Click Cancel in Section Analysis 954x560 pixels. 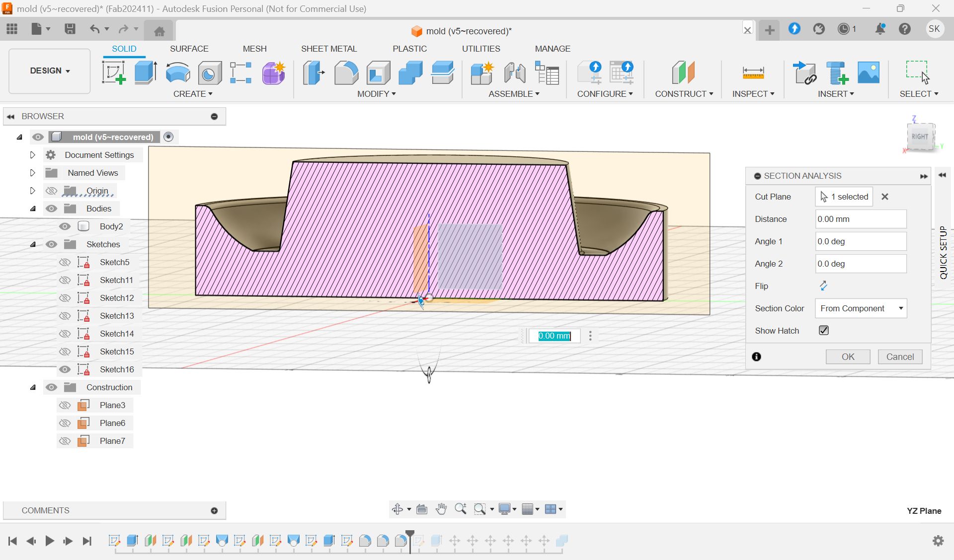coord(900,356)
